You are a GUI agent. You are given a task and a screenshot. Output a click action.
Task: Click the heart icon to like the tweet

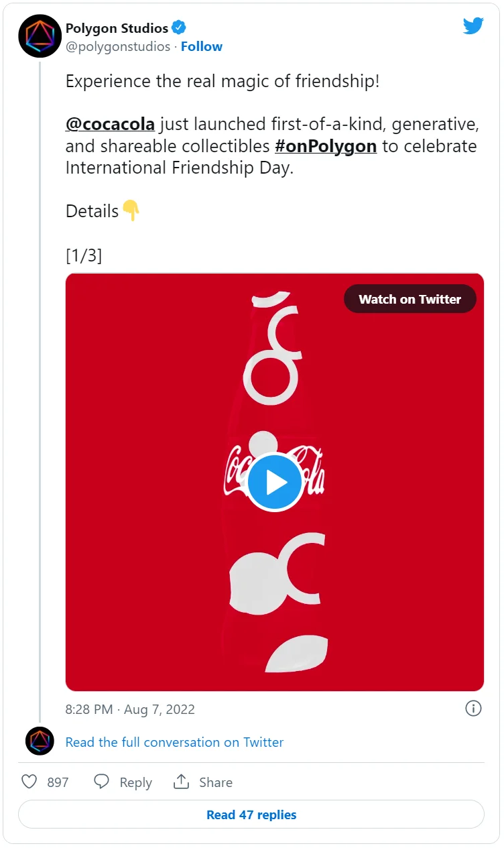[x=29, y=782]
